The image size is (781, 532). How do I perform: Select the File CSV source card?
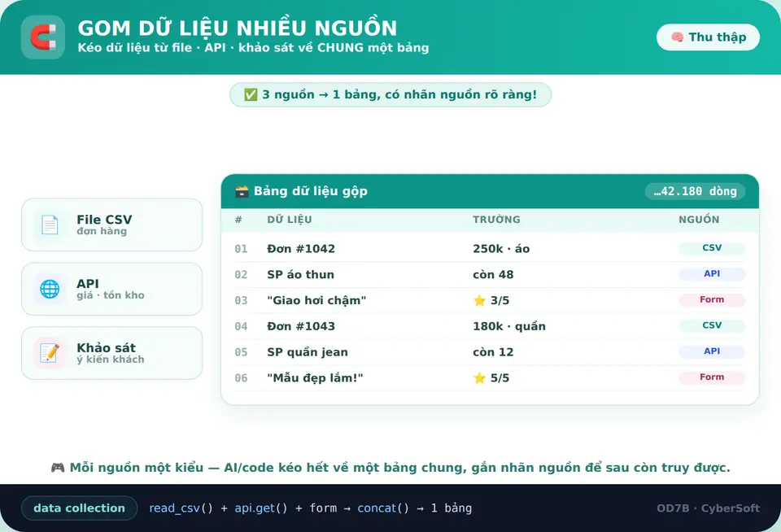112,225
